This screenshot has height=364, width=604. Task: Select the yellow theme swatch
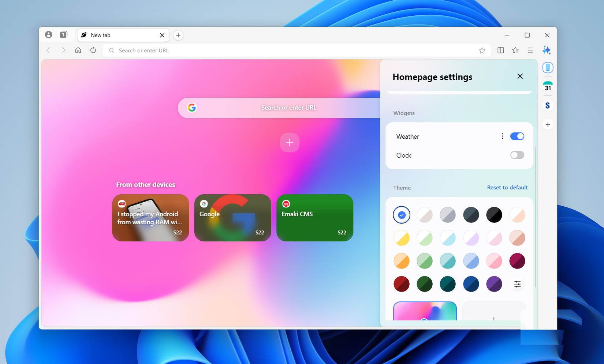coord(402,238)
